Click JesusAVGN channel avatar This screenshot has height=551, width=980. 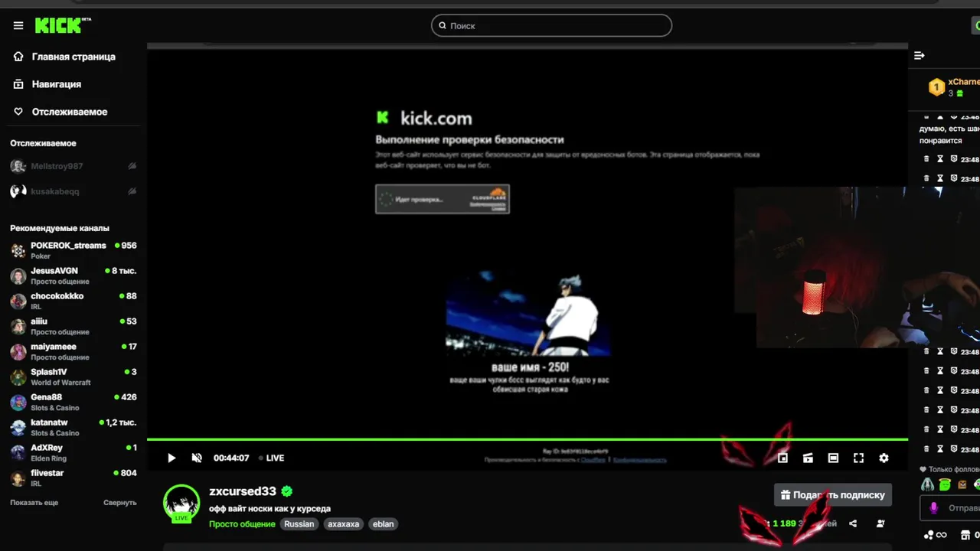coord(18,275)
